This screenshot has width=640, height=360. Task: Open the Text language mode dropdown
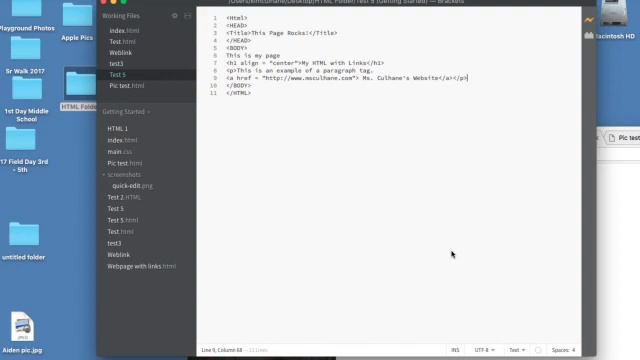[x=517, y=350]
